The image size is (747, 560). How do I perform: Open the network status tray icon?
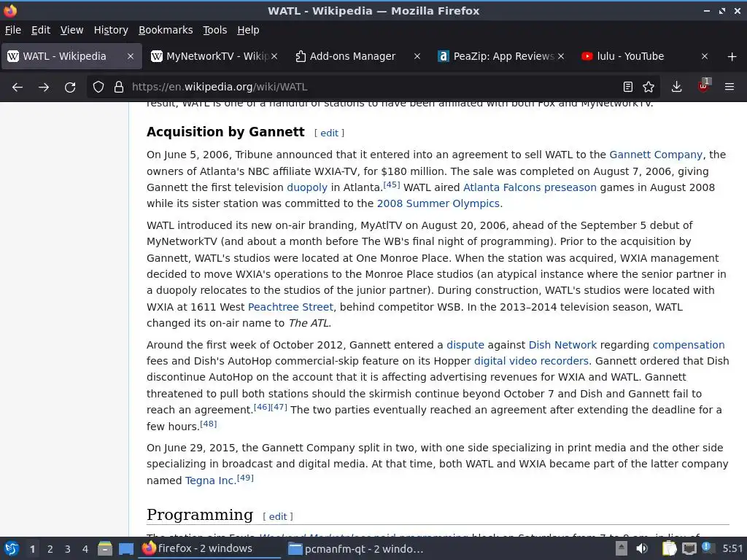click(x=689, y=548)
